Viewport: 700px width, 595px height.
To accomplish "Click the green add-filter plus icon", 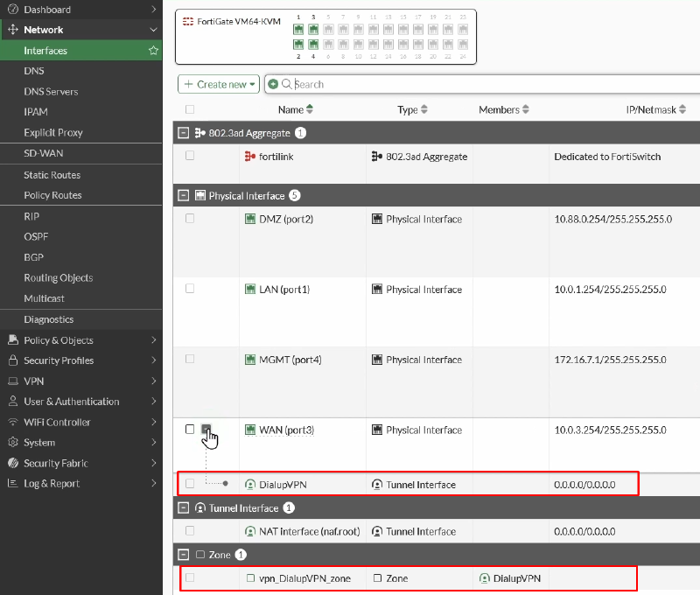I will [x=273, y=84].
